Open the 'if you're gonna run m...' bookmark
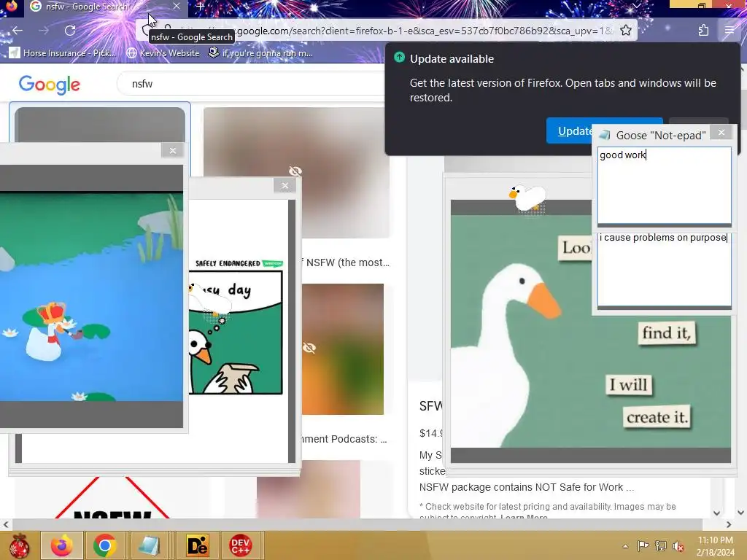The width and height of the screenshot is (747, 560). [260, 52]
